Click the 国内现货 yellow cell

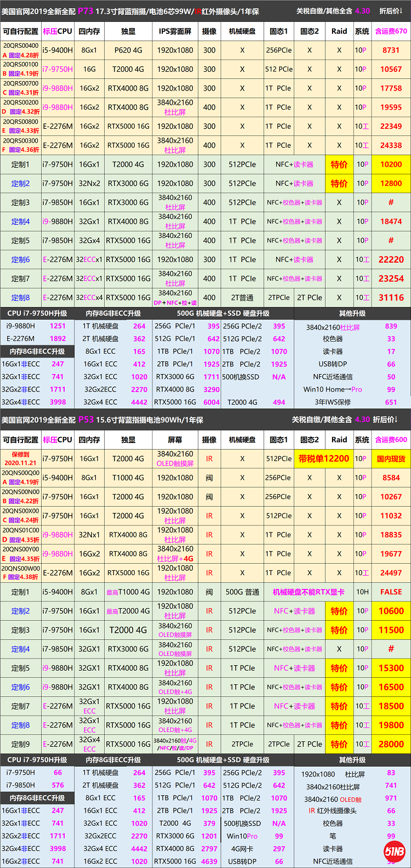click(391, 458)
